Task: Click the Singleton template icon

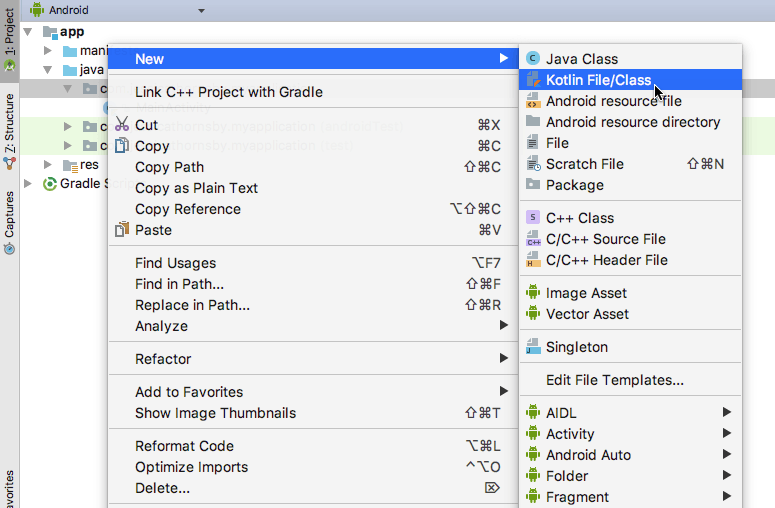Action: [533, 348]
